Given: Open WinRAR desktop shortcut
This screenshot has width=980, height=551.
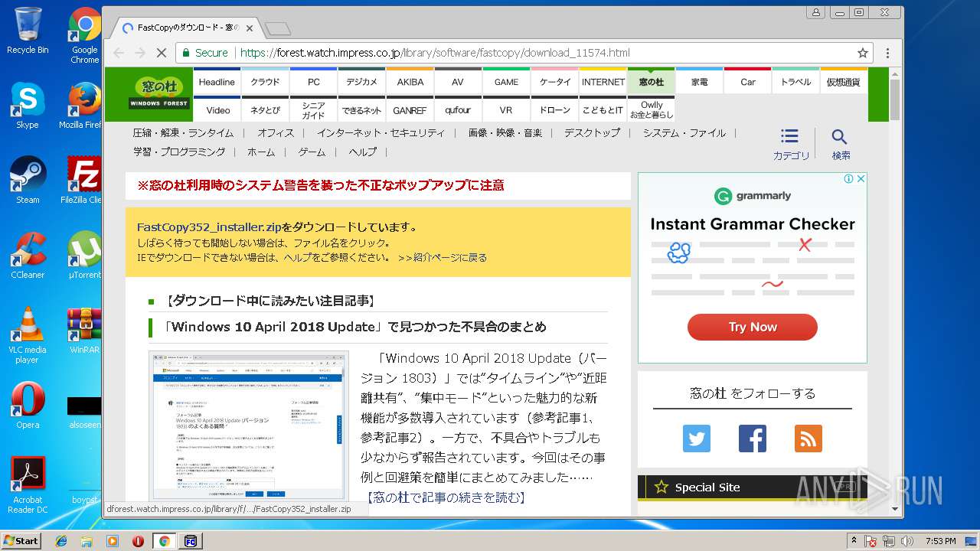Looking at the screenshot, I should [85, 331].
